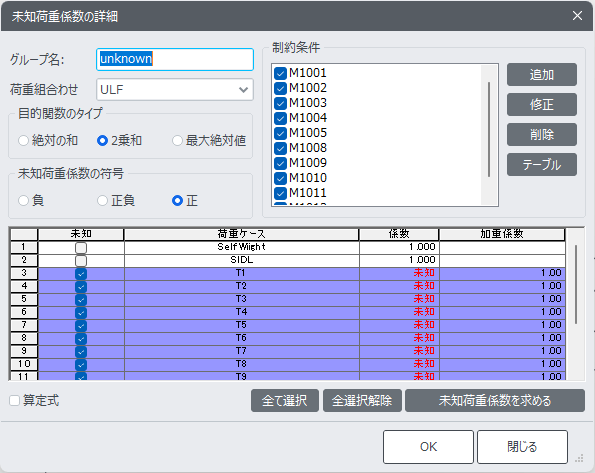Uncheck the 未知 box for T2

[x=81, y=287]
